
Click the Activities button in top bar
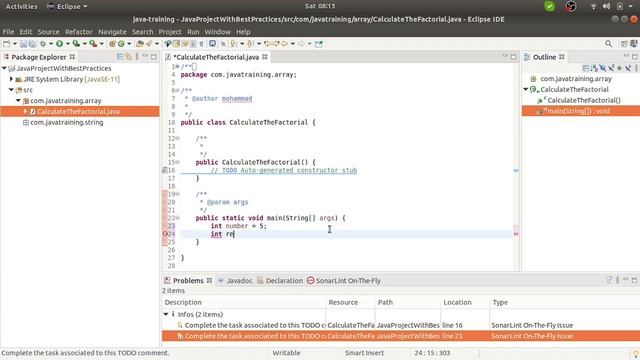pyautogui.click(x=21, y=6)
